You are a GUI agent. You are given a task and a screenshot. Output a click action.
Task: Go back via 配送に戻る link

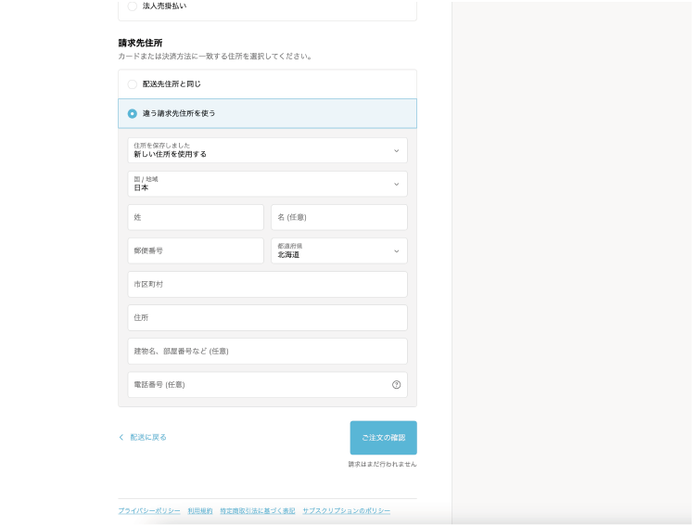point(148,437)
